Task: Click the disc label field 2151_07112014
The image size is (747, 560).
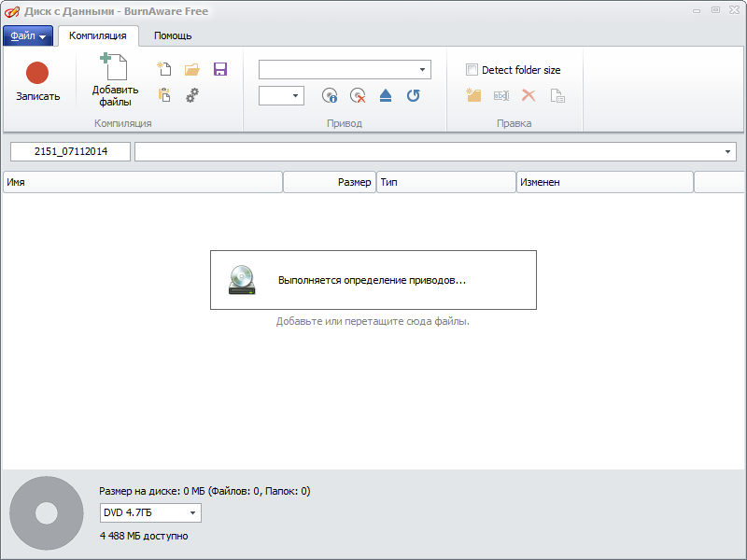Action: pyautogui.click(x=71, y=152)
